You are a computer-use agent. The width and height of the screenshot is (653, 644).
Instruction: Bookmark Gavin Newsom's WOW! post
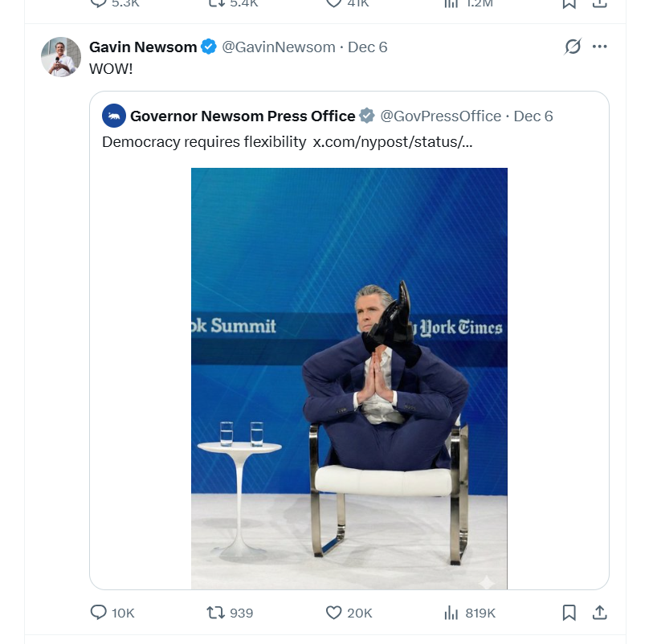[569, 613]
